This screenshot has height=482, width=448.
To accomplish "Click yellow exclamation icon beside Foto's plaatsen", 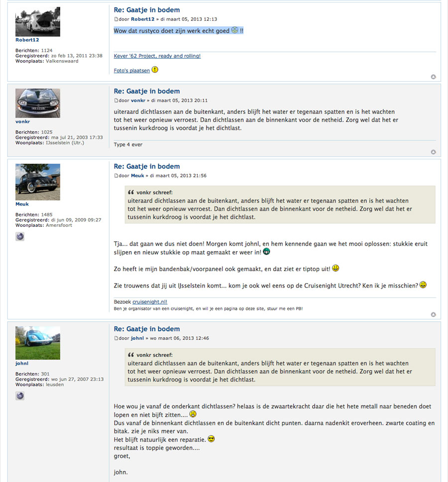I will 155,70.
